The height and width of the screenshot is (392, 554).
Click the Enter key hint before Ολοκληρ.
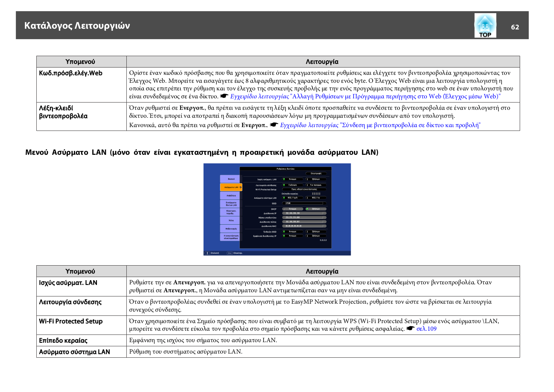[230, 253]
